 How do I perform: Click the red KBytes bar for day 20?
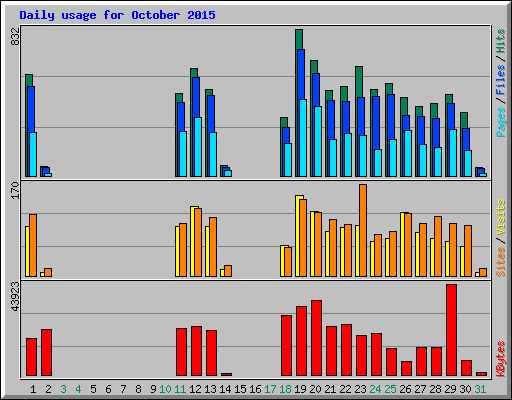coord(316,338)
